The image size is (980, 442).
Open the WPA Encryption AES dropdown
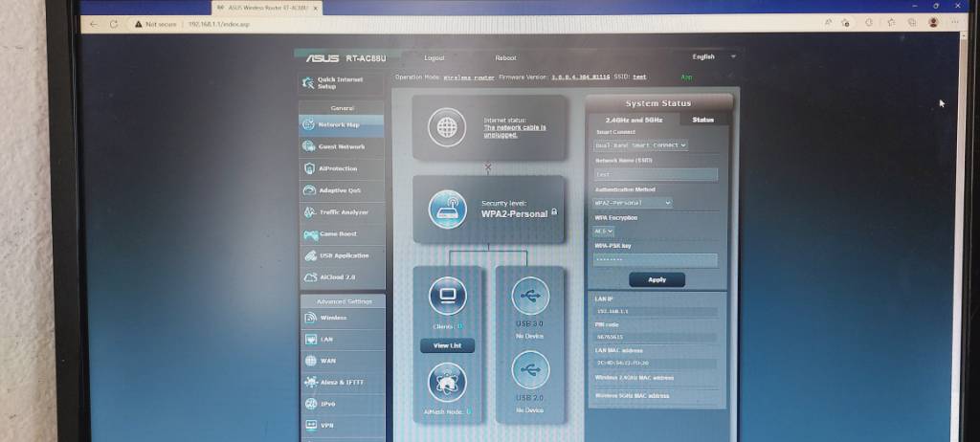coord(603,232)
